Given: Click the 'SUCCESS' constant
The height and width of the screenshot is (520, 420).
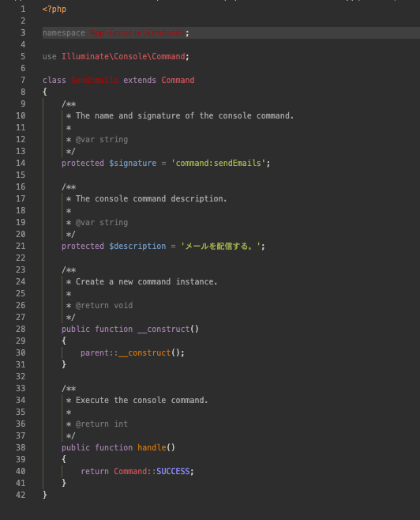Looking at the screenshot, I should coord(173,471).
